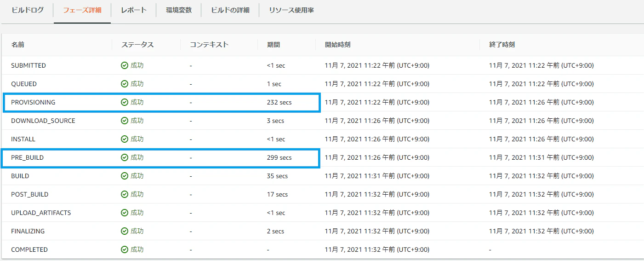Click the 1 sec duration in QUEUED row

click(274, 84)
